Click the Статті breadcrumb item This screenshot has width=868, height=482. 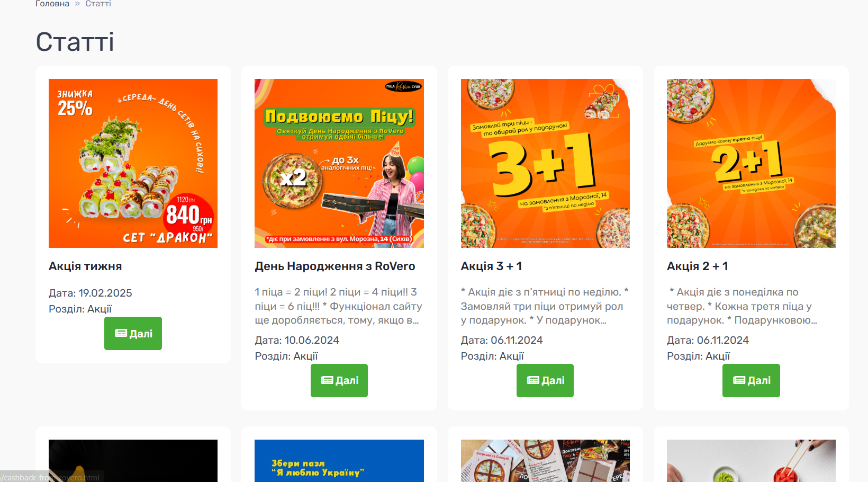tap(98, 4)
